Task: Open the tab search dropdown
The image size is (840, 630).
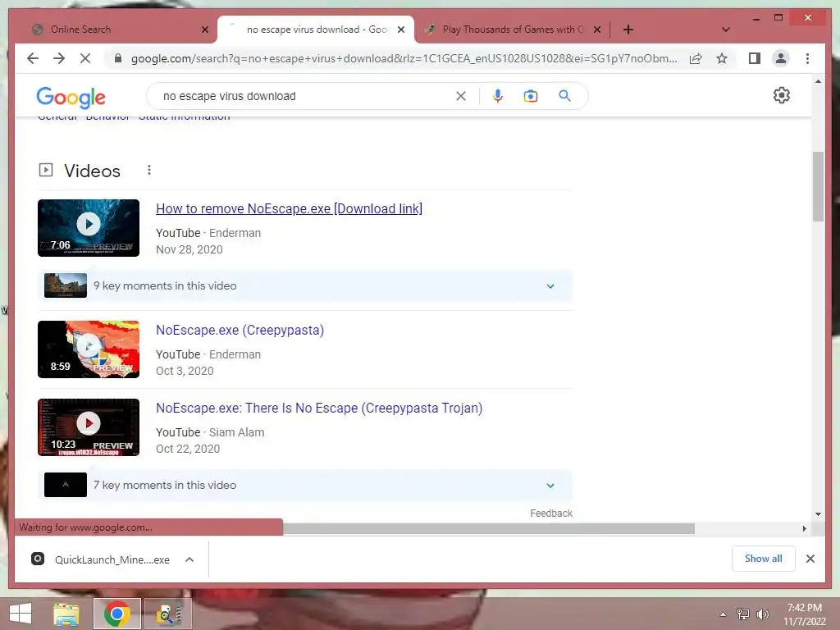Action: [726, 30]
